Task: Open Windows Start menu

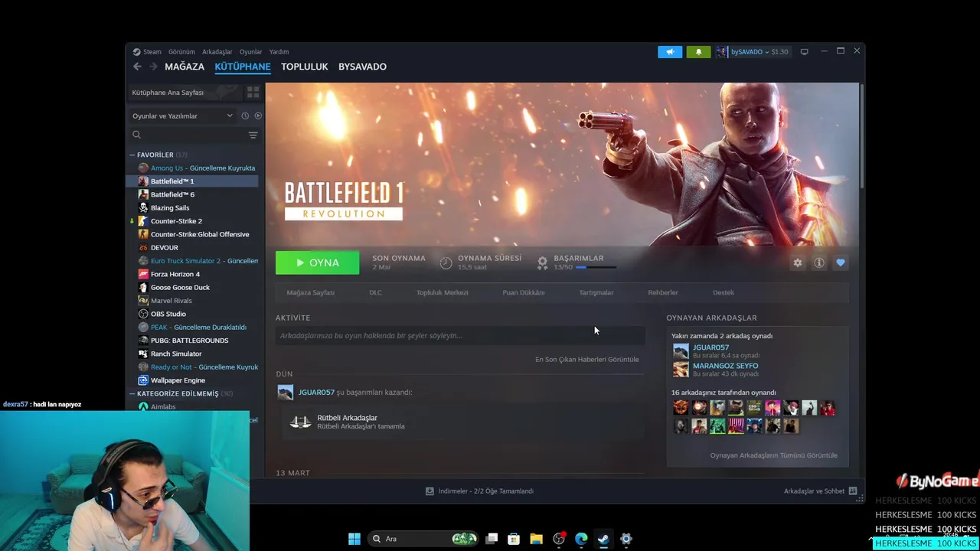Action: click(x=354, y=539)
